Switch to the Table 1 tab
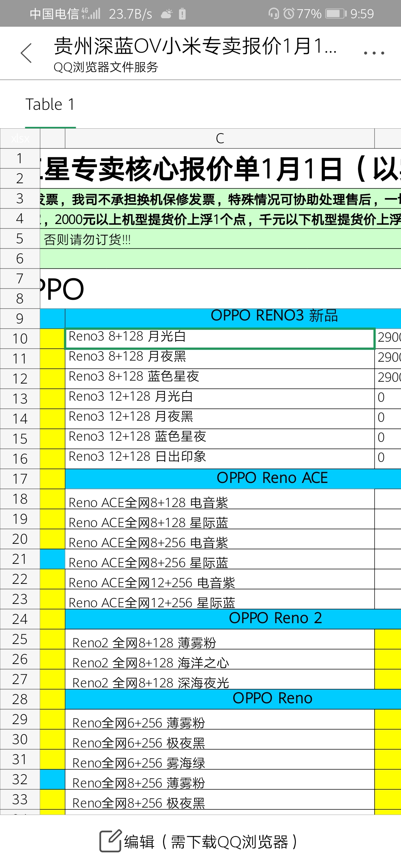Viewport: 401px width, 868px height. [50, 104]
